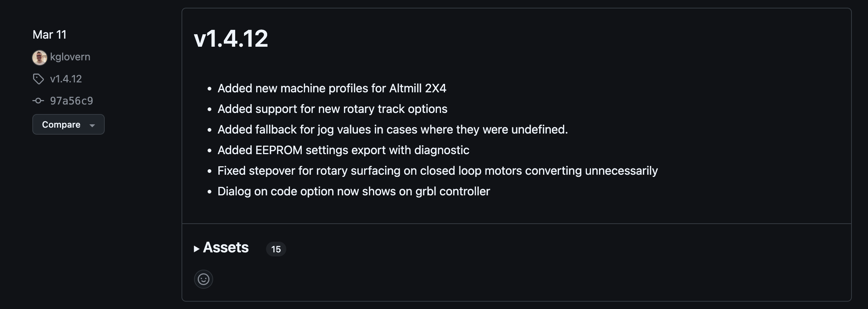Open the emoji reaction smiley picker

pos(203,279)
